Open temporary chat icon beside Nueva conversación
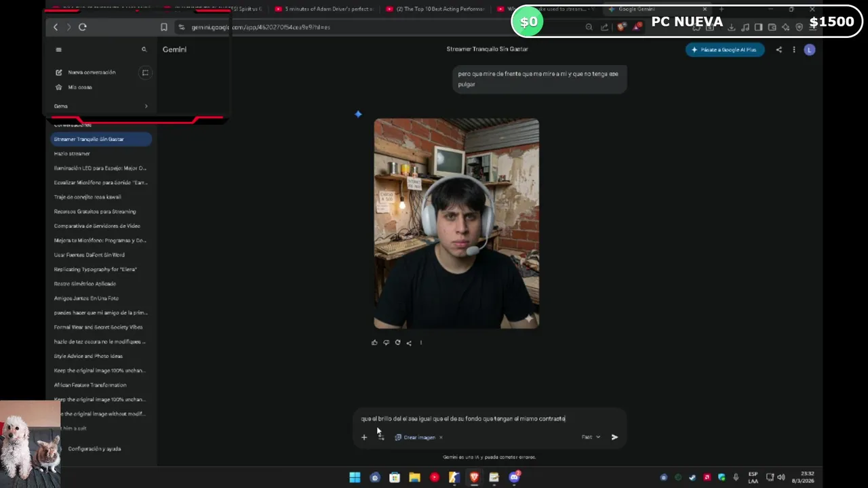Viewport: 868px width, 488px height. click(x=145, y=73)
